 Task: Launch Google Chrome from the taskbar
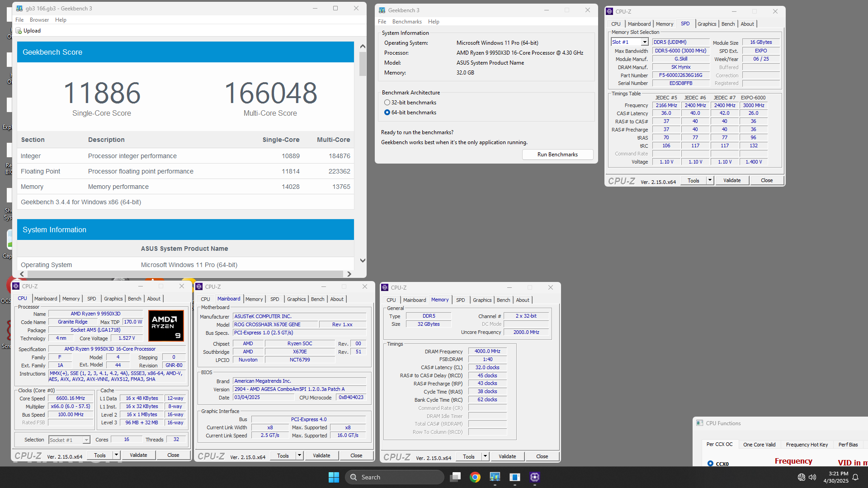point(475,477)
